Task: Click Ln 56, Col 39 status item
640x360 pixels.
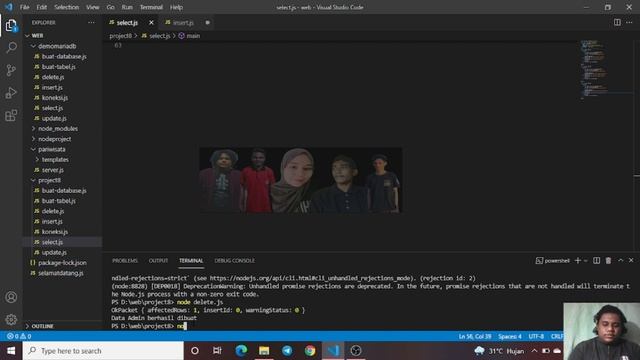Action: 475,336
